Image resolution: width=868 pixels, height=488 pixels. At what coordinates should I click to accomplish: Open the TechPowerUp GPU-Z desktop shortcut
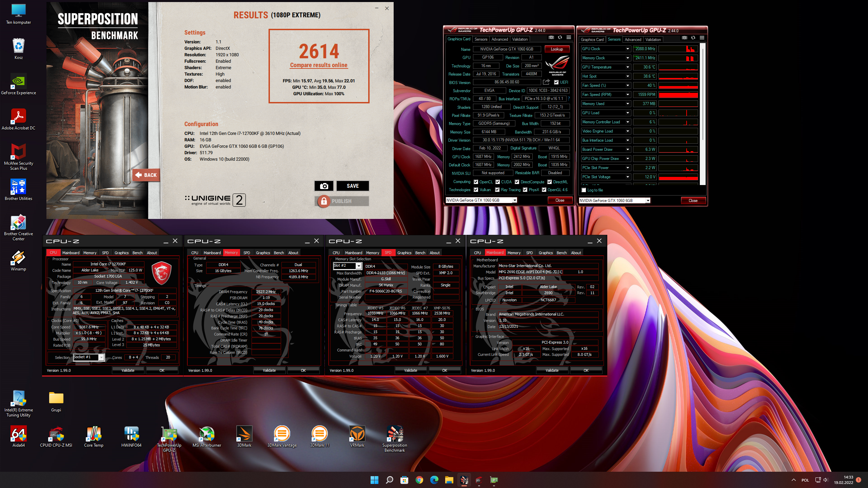pos(169,439)
